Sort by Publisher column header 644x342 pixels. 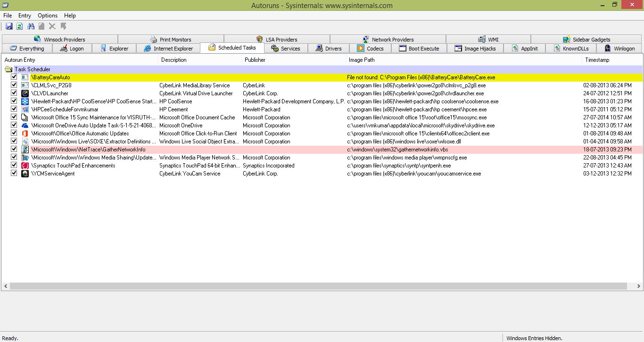coord(294,60)
